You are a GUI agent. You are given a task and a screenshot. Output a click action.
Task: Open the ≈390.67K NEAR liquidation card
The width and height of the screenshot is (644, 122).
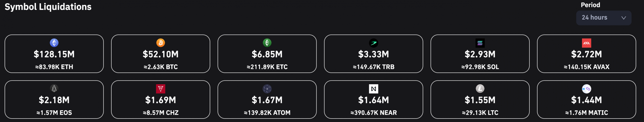point(374,99)
